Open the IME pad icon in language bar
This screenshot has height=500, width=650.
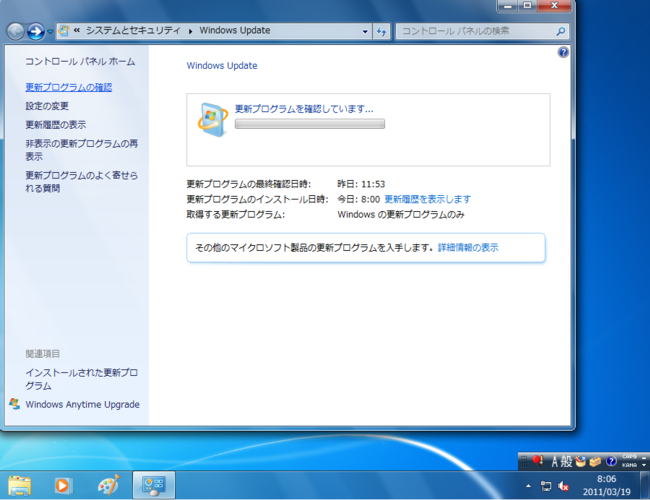[580, 461]
